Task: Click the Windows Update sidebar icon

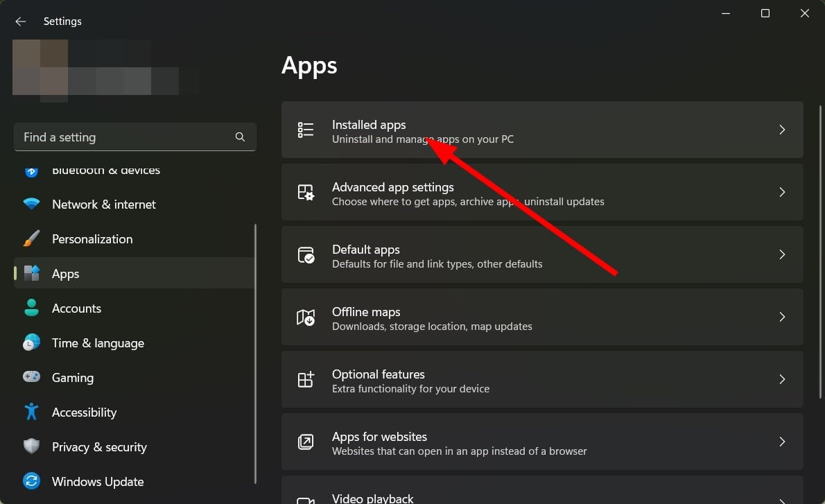Action: pos(31,481)
